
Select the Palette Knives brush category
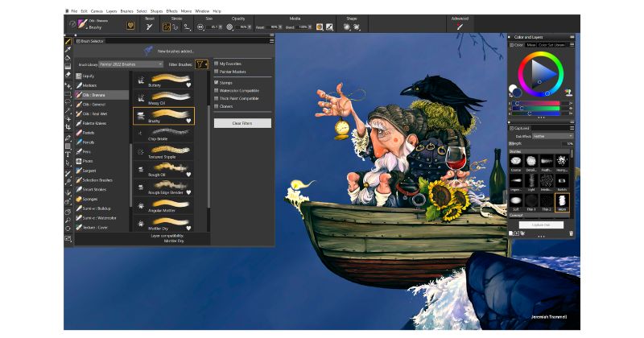(x=101, y=123)
